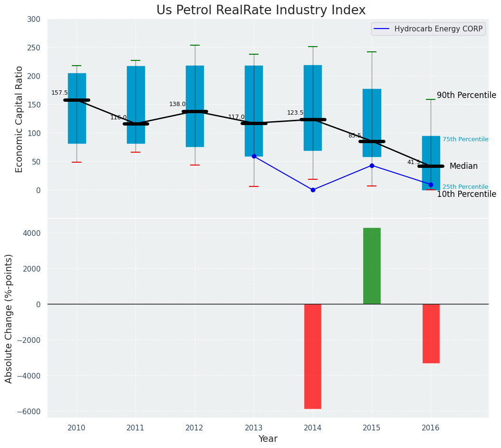
Task: Click the green 90th percentile cap for 2012
Action: 195,45
